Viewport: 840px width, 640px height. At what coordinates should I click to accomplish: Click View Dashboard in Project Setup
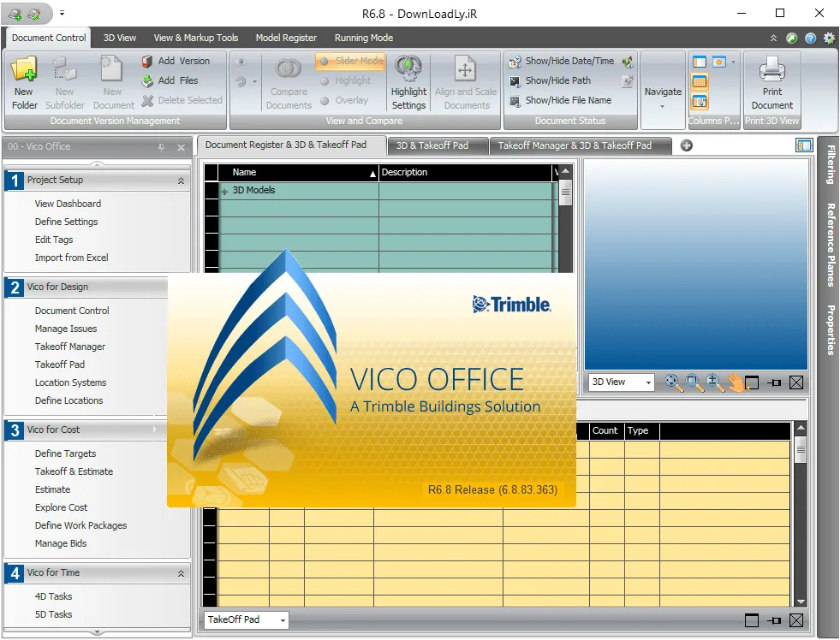68,204
